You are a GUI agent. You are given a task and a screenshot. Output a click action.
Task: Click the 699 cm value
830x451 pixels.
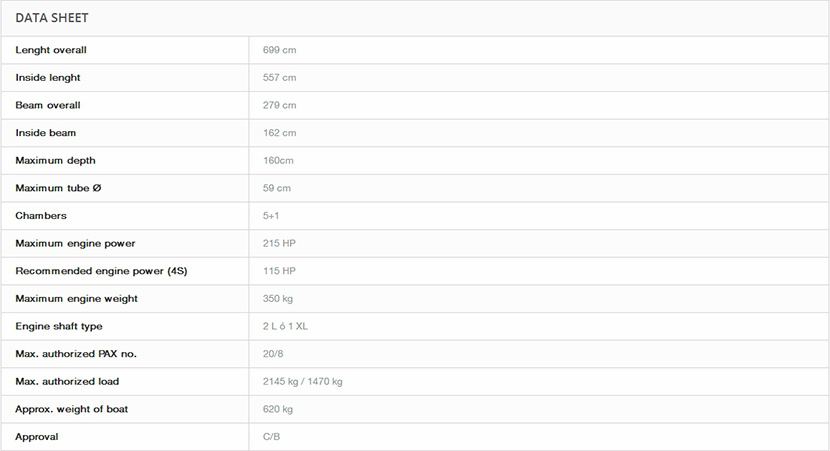click(x=279, y=50)
